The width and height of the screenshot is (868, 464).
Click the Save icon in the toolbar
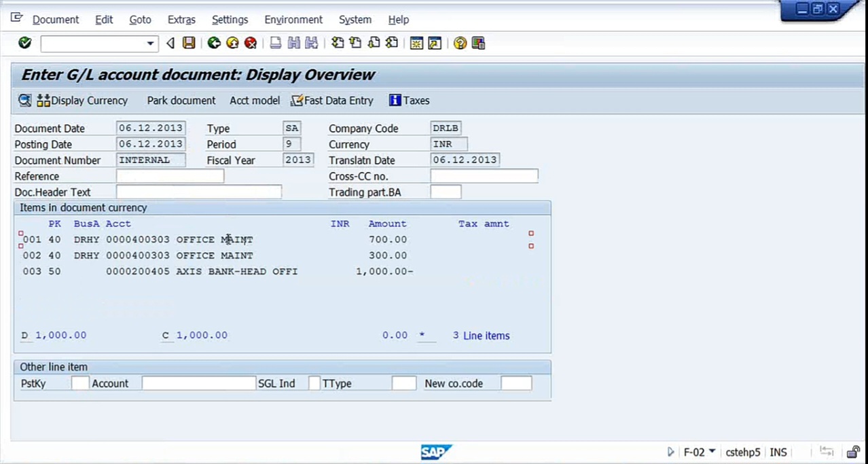pyautogui.click(x=189, y=43)
